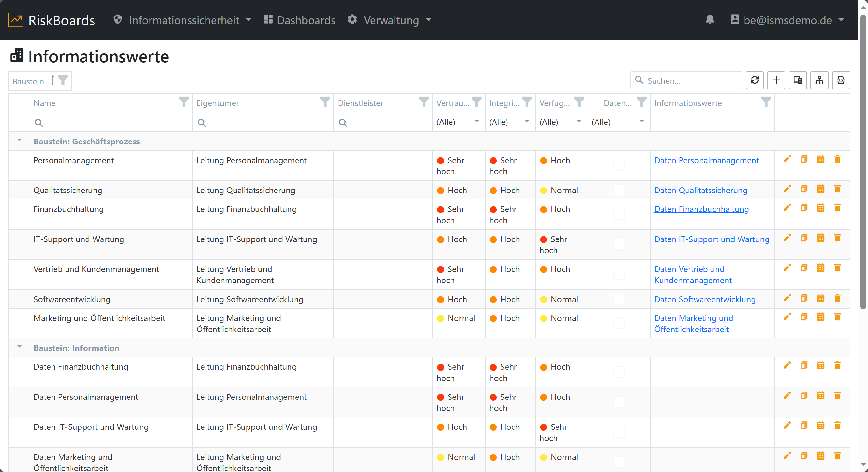Delete the Marketing und Öffentlichkeitsarbeit row

point(837,317)
